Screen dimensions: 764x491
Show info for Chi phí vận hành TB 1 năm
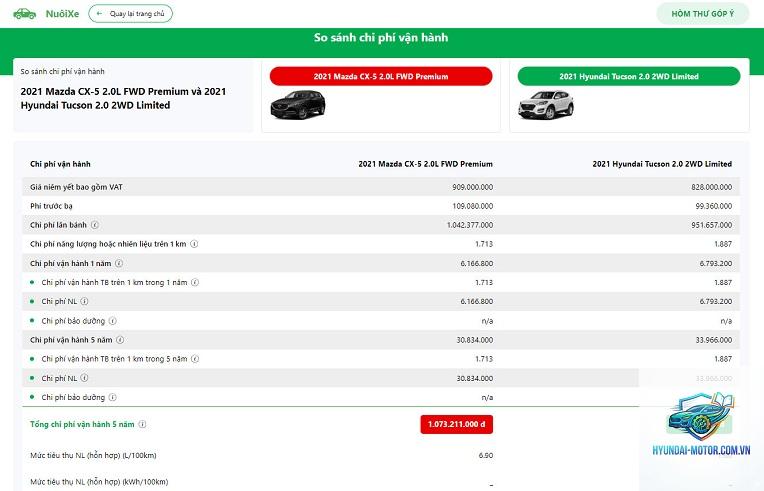coord(195,283)
